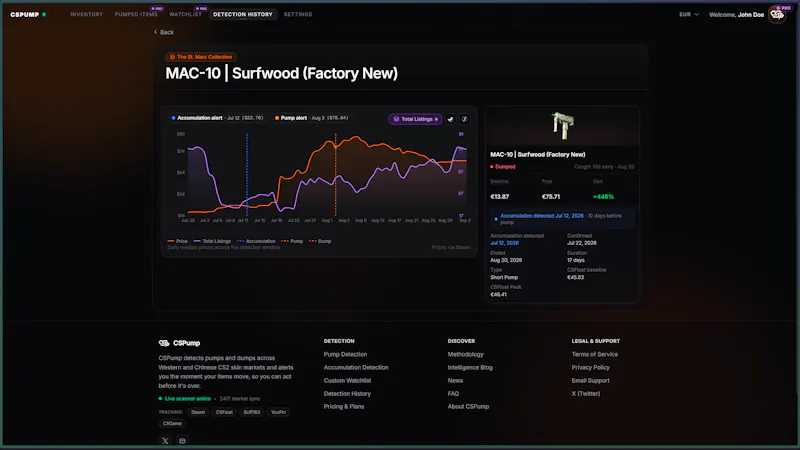Open News footer link
The height and width of the screenshot is (450, 800).
coord(455,381)
